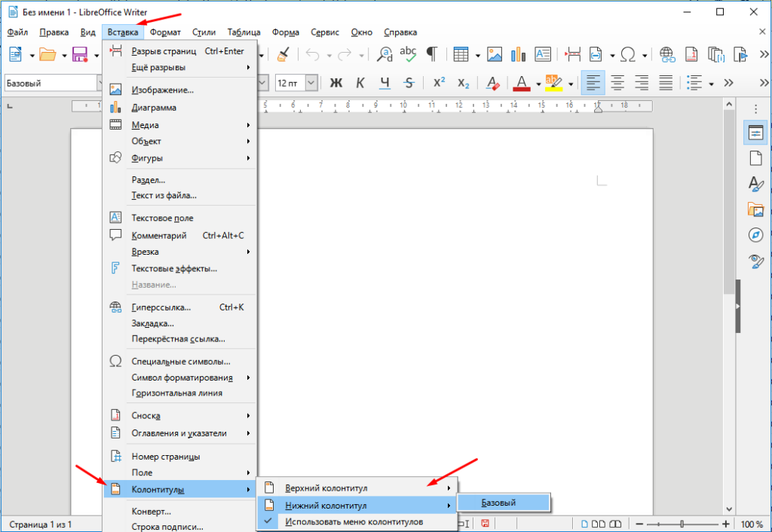Insert field toolbar icon

coord(596,54)
